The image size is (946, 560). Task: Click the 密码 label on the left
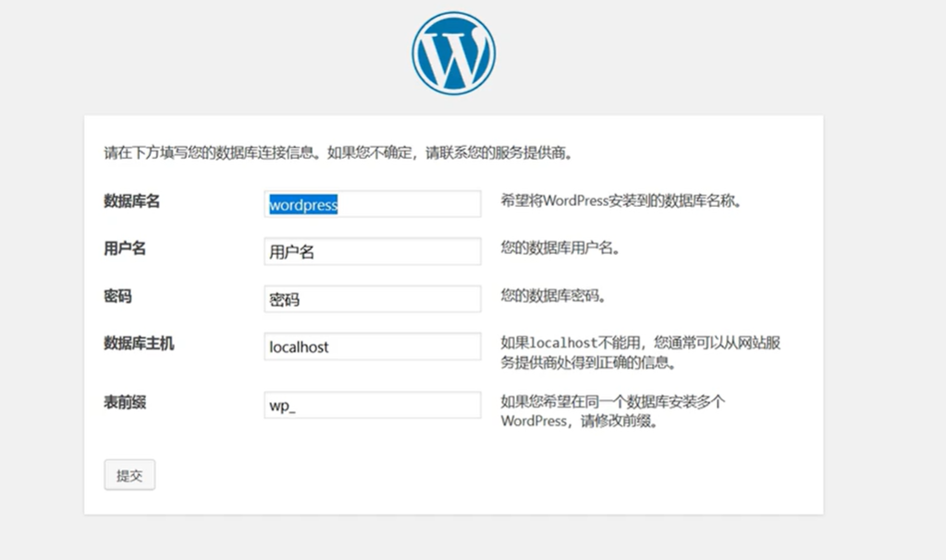(x=117, y=296)
